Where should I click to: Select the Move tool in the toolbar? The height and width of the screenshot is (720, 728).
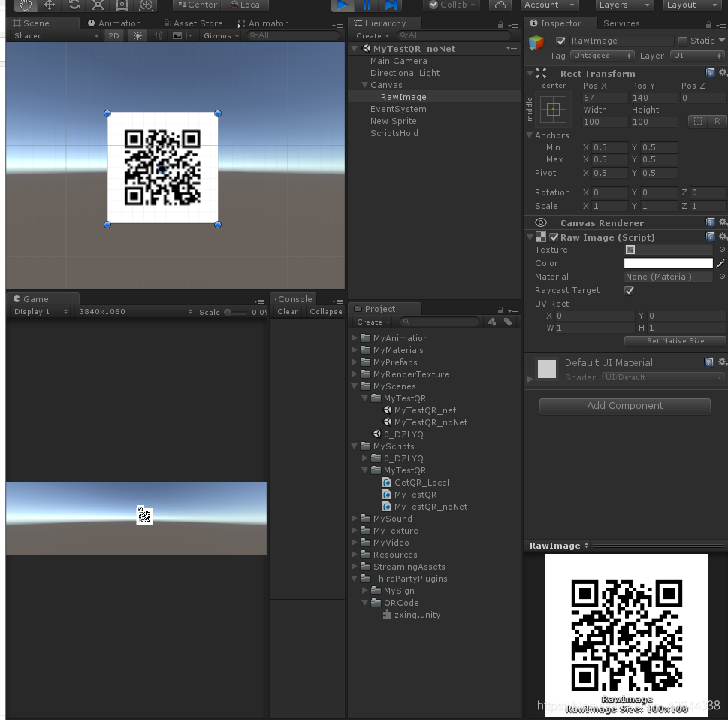50,6
